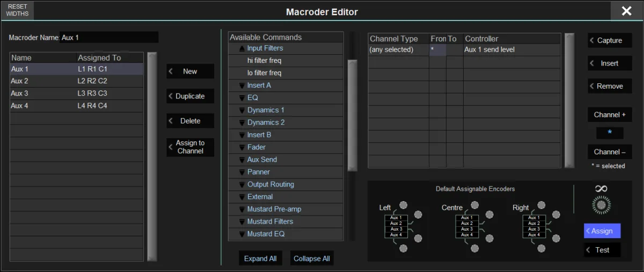Click the Aux 1 send level controller cell

[512, 49]
